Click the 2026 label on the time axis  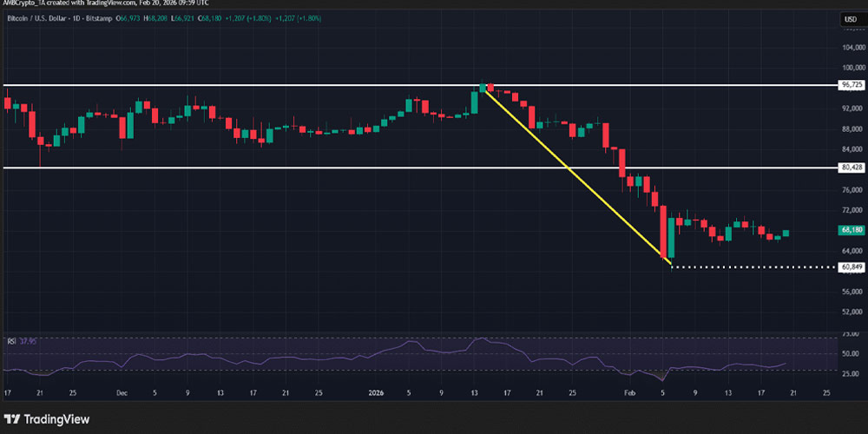pyautogui.click(x=375, y=392)
